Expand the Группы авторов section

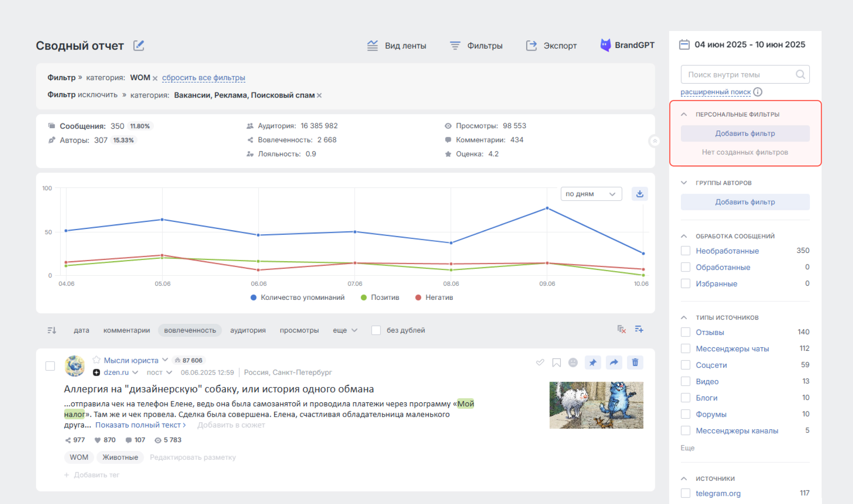coord(684,182)
